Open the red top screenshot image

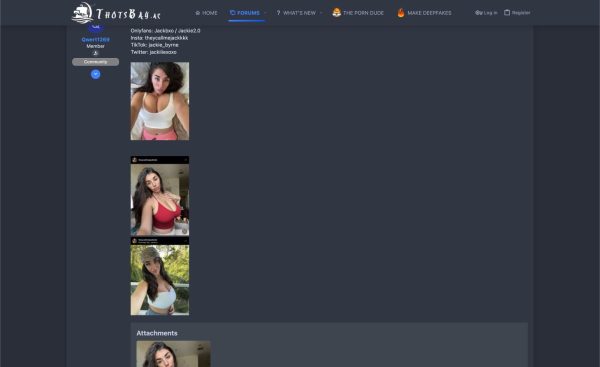pyautogui.click(x=160, y=196)
